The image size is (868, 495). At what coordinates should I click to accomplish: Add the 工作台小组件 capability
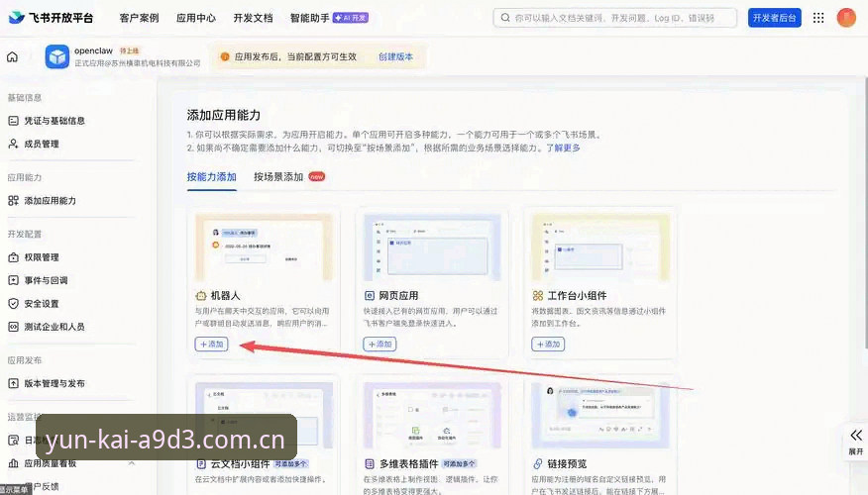(x=548, y=344)
